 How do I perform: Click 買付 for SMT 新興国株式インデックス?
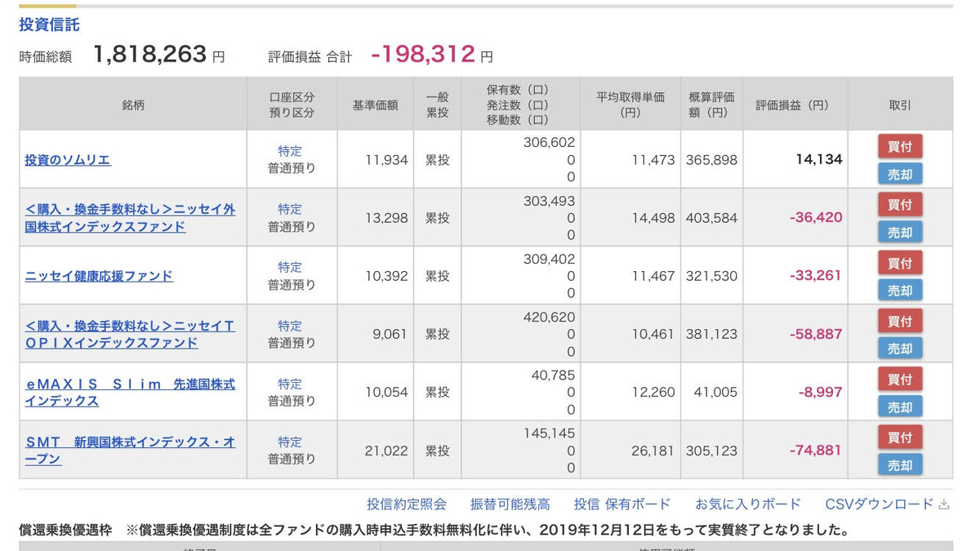pyautogui.click(x=900, y=437)
